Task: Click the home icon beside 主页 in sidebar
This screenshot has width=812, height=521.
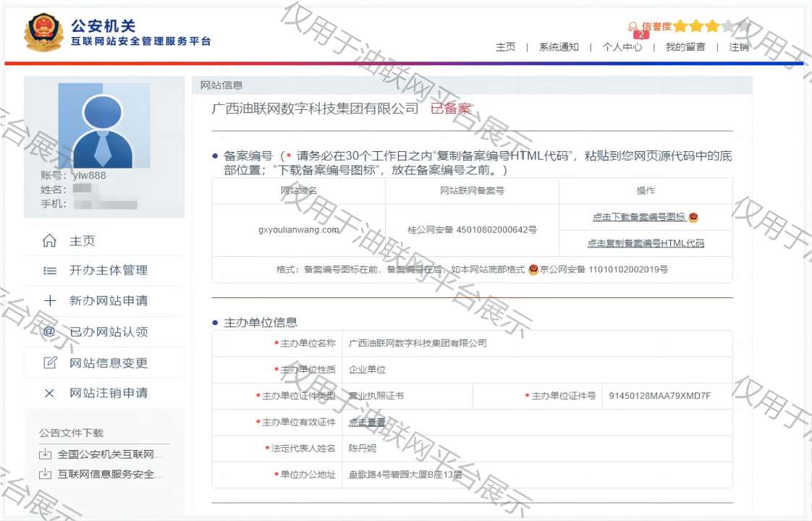Action: (49, 240)
